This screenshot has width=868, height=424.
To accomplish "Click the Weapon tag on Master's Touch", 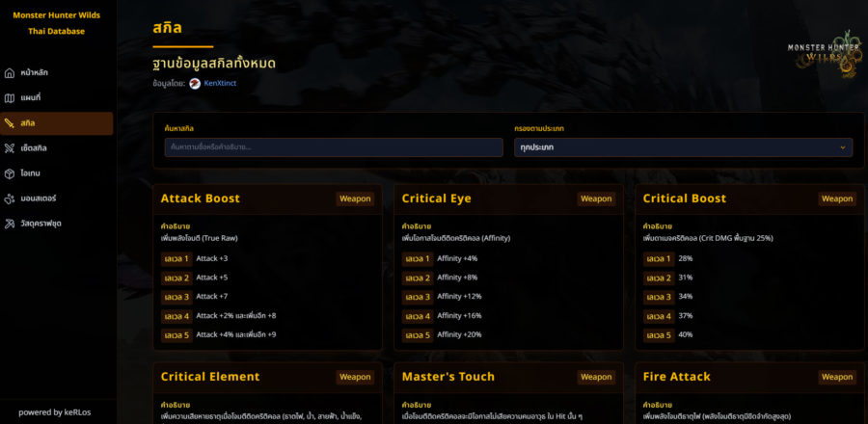I will 596,377.
